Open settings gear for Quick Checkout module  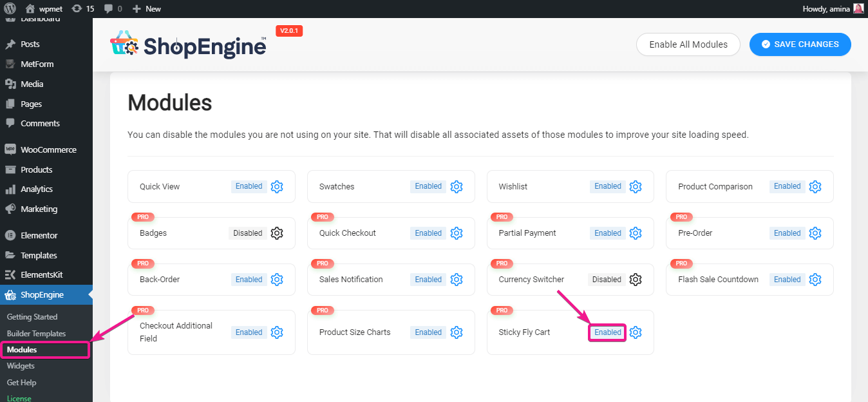[457, 233]
